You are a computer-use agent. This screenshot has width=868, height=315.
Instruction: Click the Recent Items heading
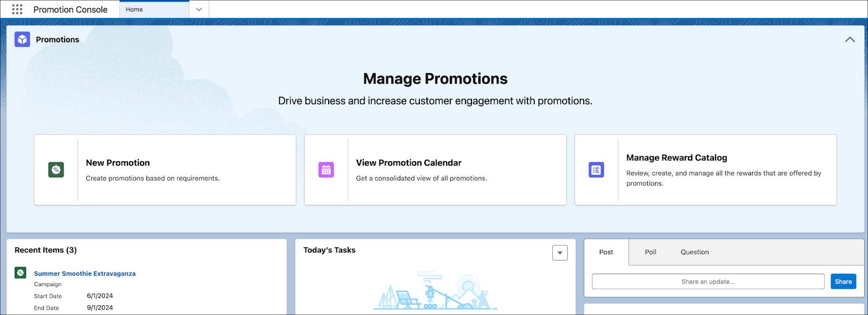click(45, 250)
